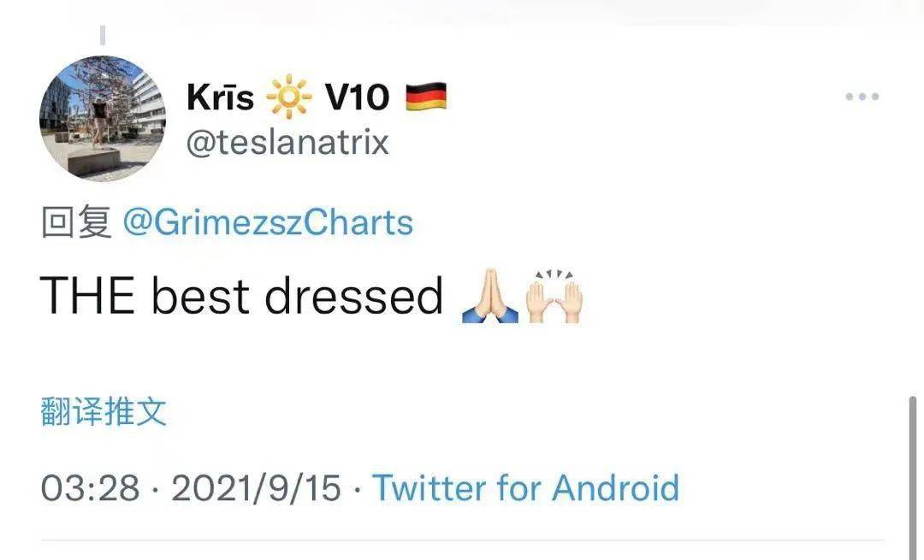Click the @teslanatrix handle
Screen dimensions: 924x560
pyautogui.click(x=287, y=142)
